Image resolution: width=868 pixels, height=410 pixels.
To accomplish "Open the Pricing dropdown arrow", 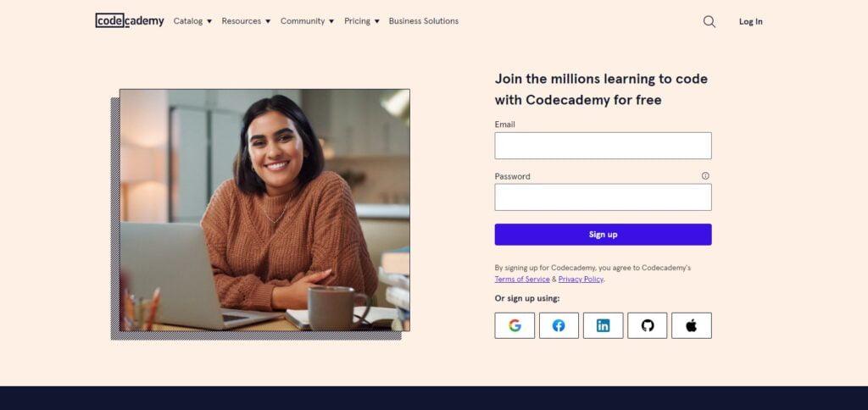I will (377, 21).
